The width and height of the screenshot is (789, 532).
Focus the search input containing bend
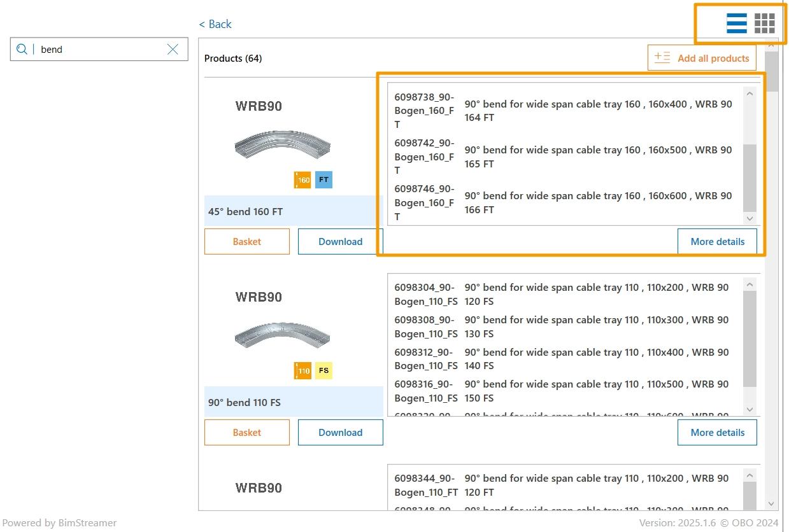click(x=102, y=50)
